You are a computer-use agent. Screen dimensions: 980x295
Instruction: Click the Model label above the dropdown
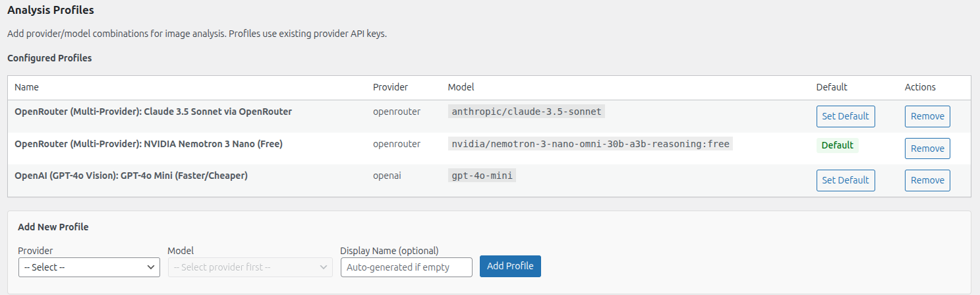181,251
